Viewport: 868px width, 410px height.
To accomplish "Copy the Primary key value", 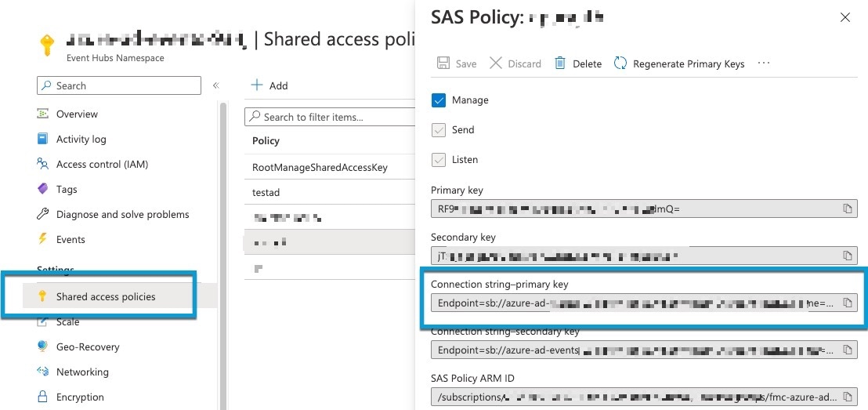I will coord(847,209).
